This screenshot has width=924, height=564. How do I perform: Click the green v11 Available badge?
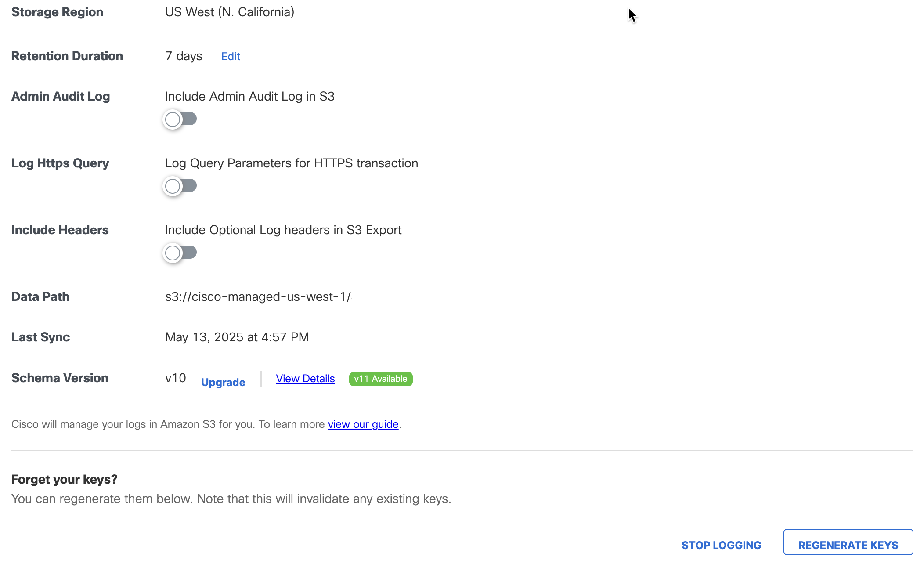[381, 379]
